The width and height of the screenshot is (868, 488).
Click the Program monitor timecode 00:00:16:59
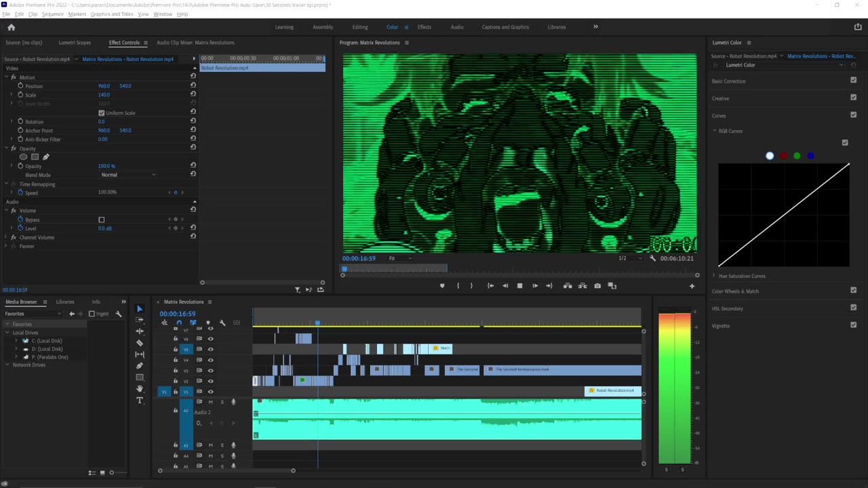click(359, 258)
